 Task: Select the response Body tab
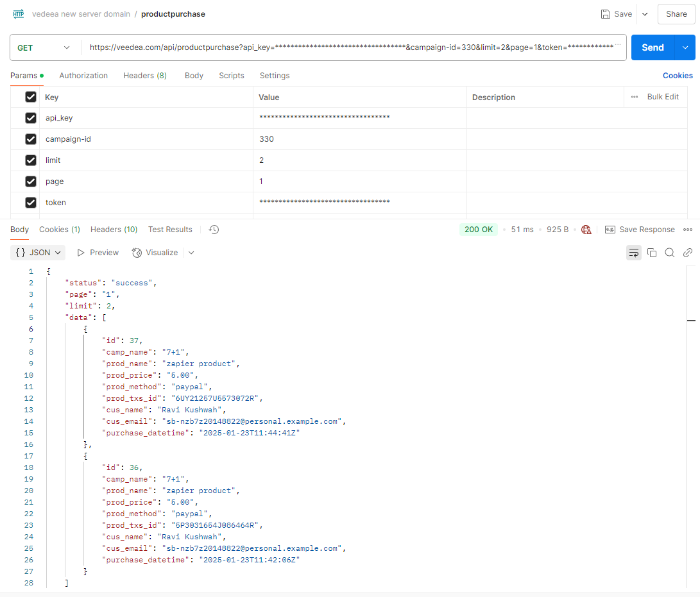(20, 230)
